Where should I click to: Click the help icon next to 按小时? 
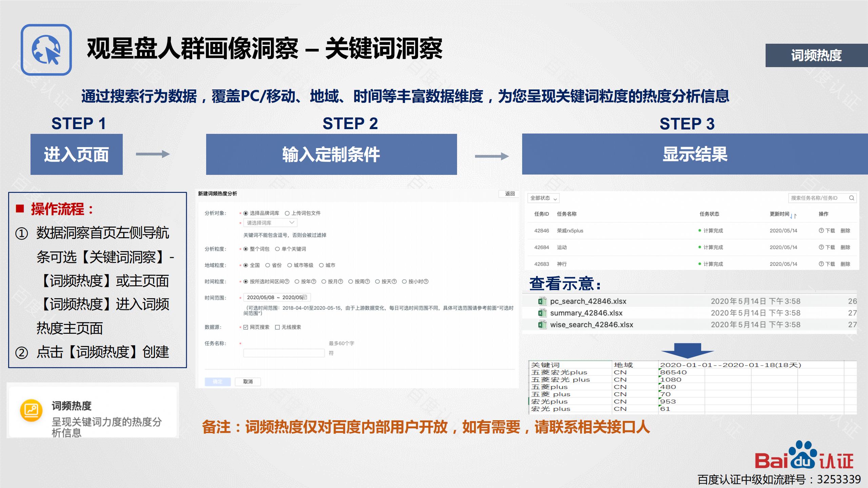point(426,282)
